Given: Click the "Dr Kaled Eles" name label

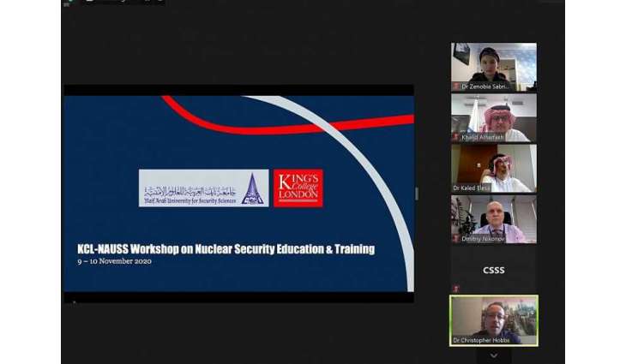Looking at the screenshot, I should [x=471, y=188].
